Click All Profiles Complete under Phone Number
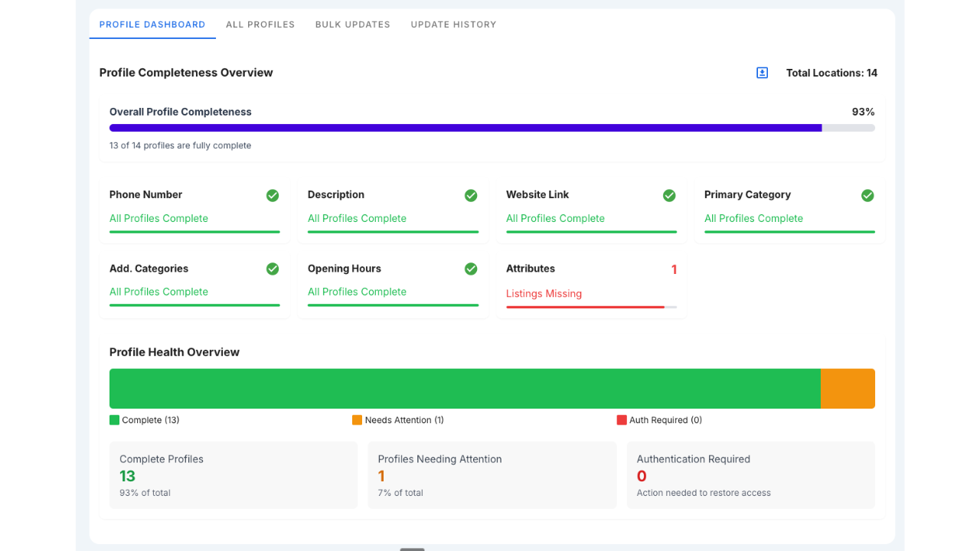The image size is (980, 551). tap(158, 218)
